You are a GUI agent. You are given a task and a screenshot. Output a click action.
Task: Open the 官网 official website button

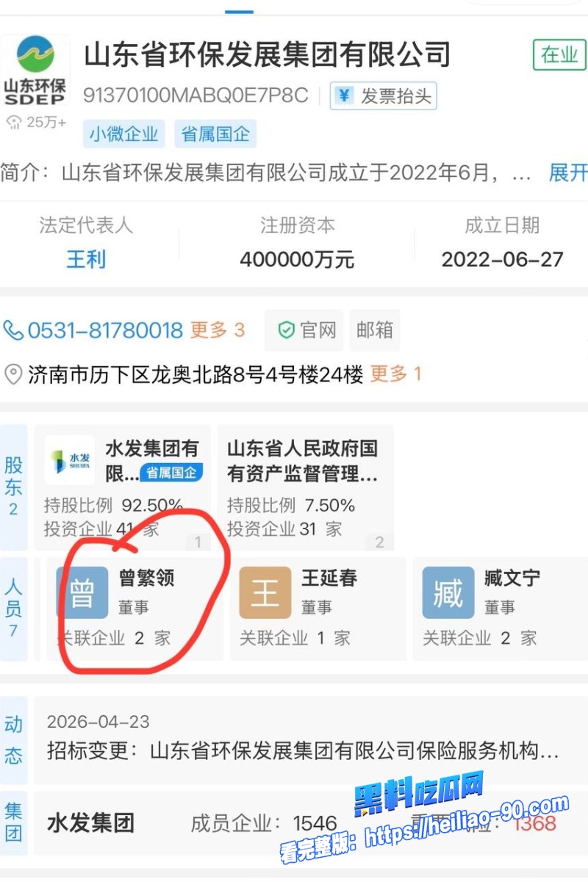click(306, 330)
